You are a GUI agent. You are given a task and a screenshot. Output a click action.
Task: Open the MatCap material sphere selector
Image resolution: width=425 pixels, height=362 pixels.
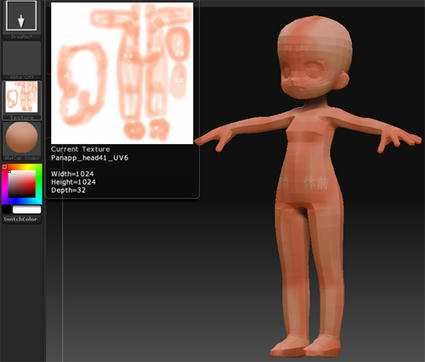point(22,137)
